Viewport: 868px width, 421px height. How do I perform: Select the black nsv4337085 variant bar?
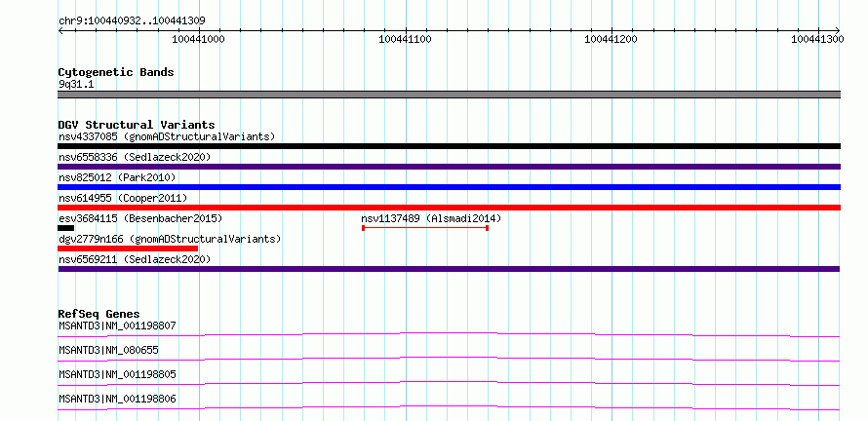449,146
